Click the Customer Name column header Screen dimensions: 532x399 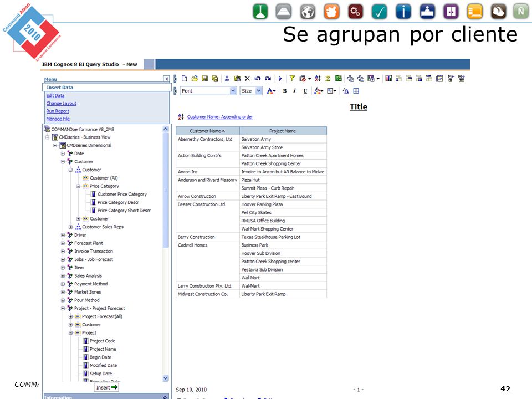(208, 131)
